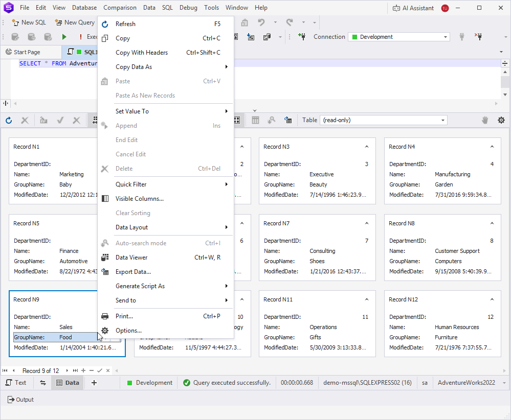Click the undo arrow in main toolbar
The image size is (511, 420).
(x=261, y=22)
